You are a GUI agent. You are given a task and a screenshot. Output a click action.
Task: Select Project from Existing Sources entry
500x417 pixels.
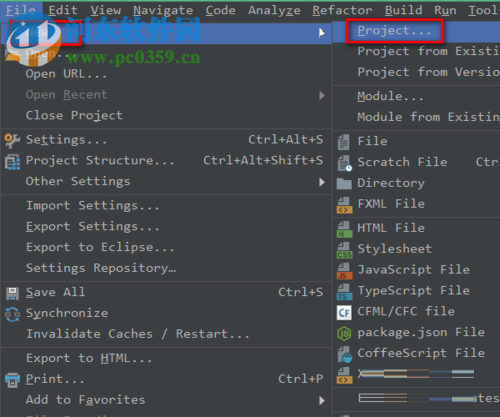428,51
